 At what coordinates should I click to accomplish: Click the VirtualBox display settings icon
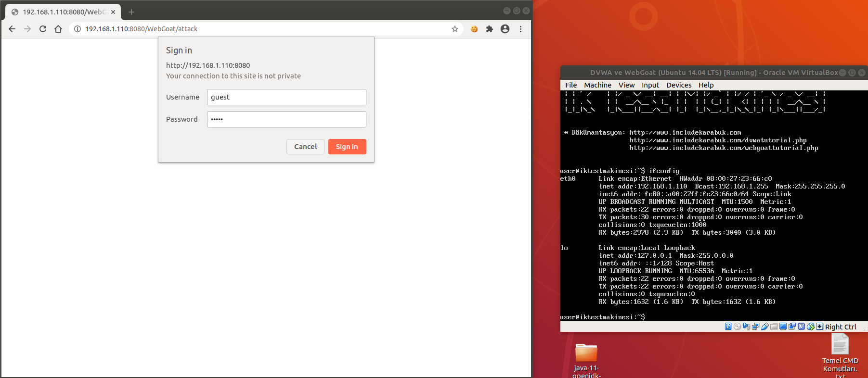[x=783, y=327]
